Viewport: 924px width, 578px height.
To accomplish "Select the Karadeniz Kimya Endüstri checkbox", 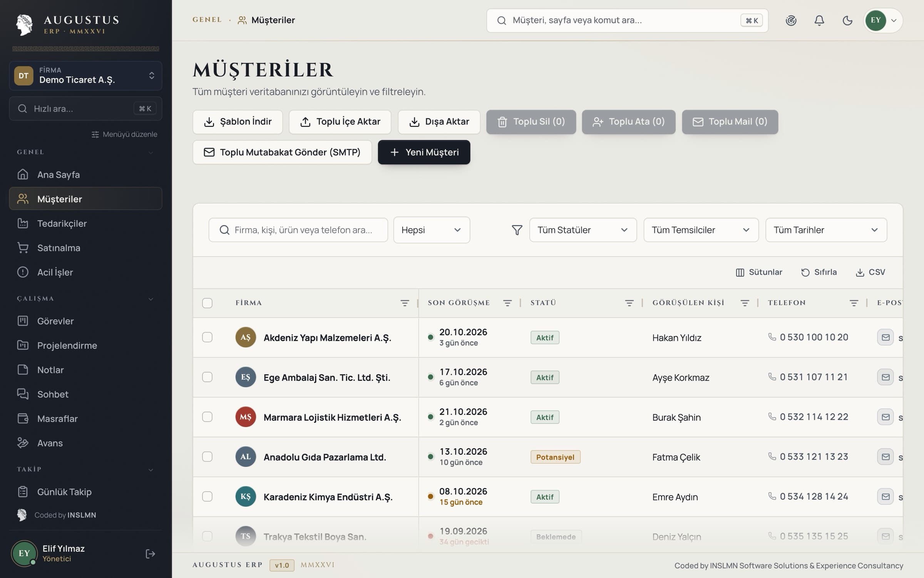I will click(207, 496).
